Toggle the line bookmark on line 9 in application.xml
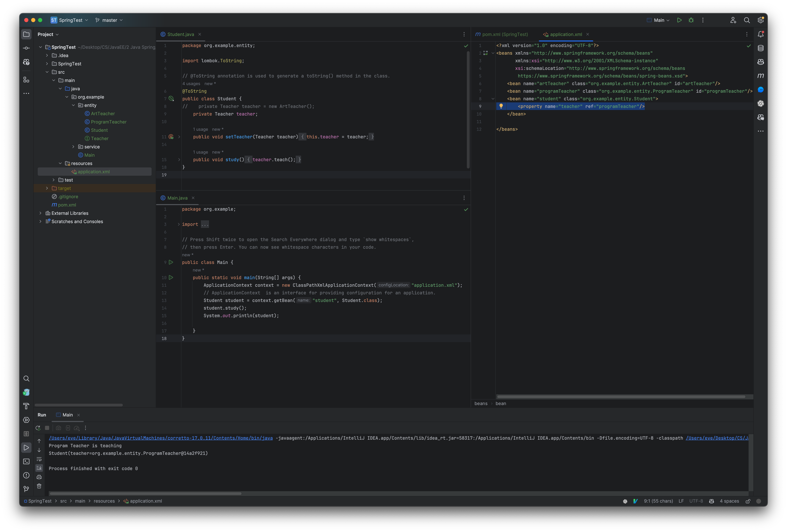Screen dimensions: 787x532 pos(480,106)
